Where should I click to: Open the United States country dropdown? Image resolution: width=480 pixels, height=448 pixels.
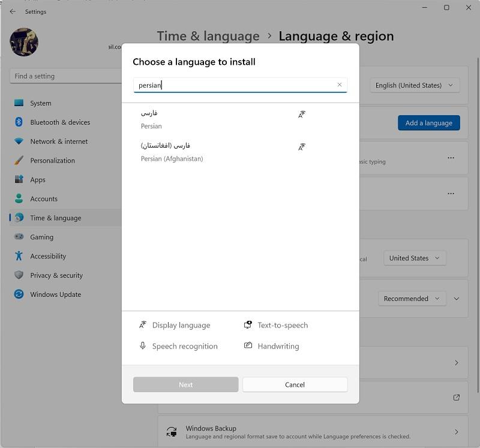415,258
